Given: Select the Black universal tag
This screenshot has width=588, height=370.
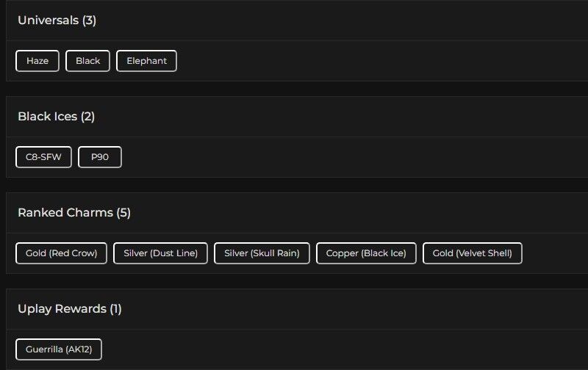Looking at the screenshot, I should 87,61.
